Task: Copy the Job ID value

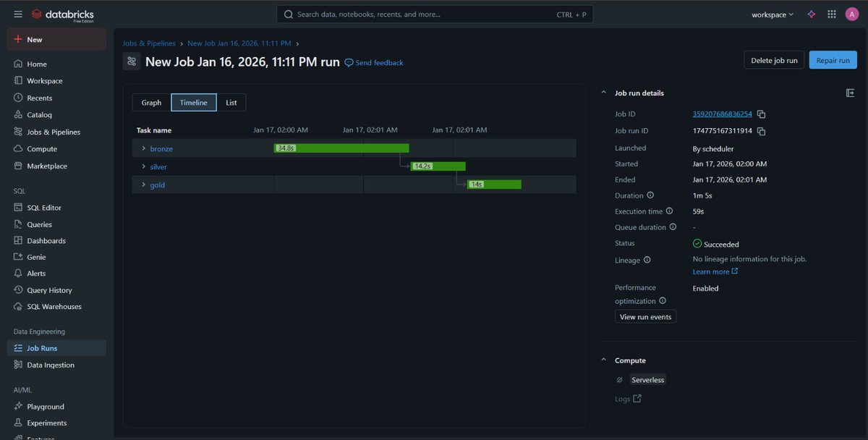Action: pos(761,114)
